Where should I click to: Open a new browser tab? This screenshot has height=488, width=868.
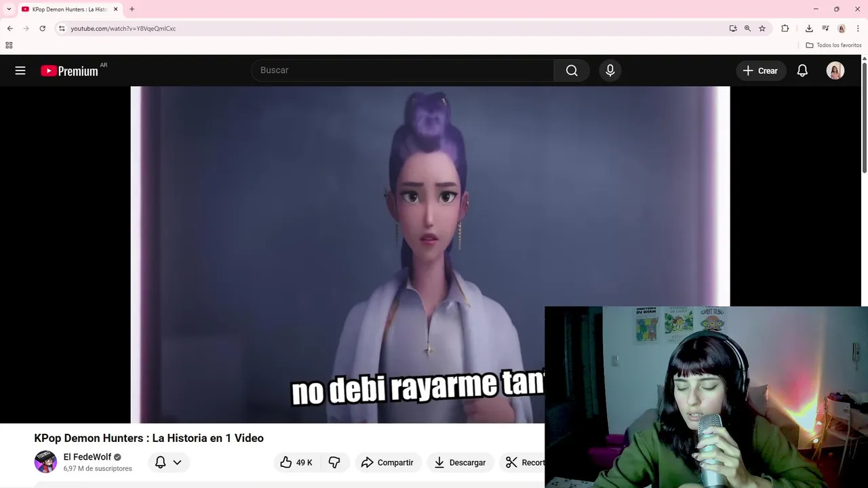(132, 9)
